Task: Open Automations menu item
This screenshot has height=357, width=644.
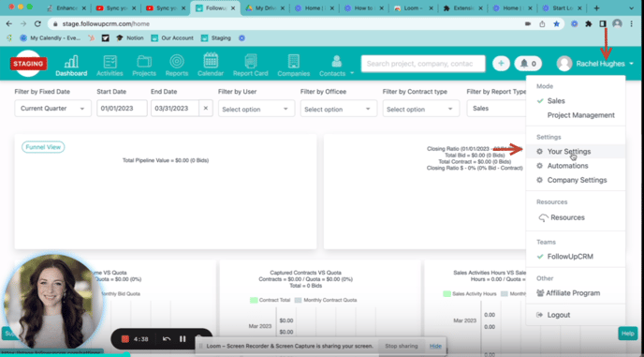Action: click(576, 166)
